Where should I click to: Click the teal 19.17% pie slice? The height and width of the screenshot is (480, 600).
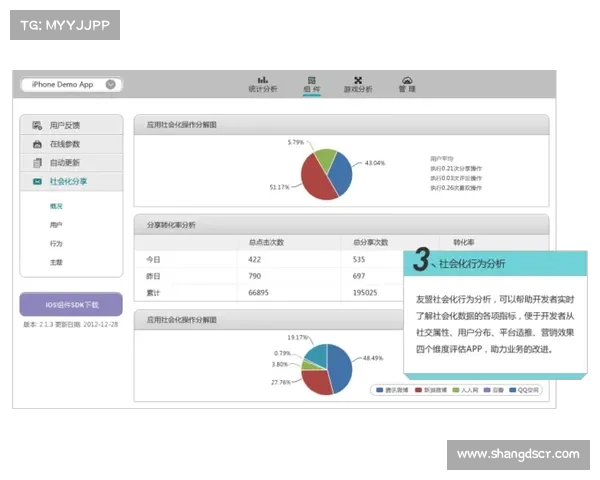pyautogui.click(x=318, y=354)
